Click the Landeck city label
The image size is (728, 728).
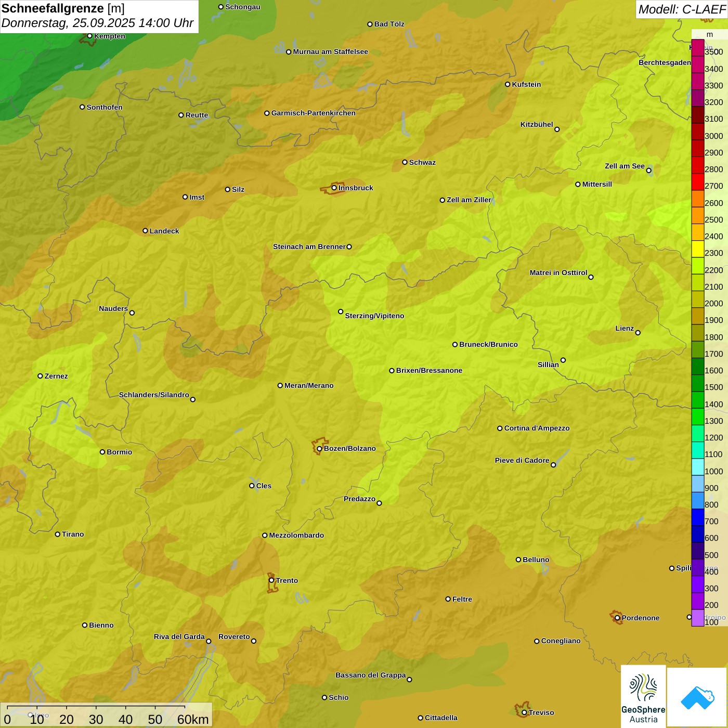(164, 231)
